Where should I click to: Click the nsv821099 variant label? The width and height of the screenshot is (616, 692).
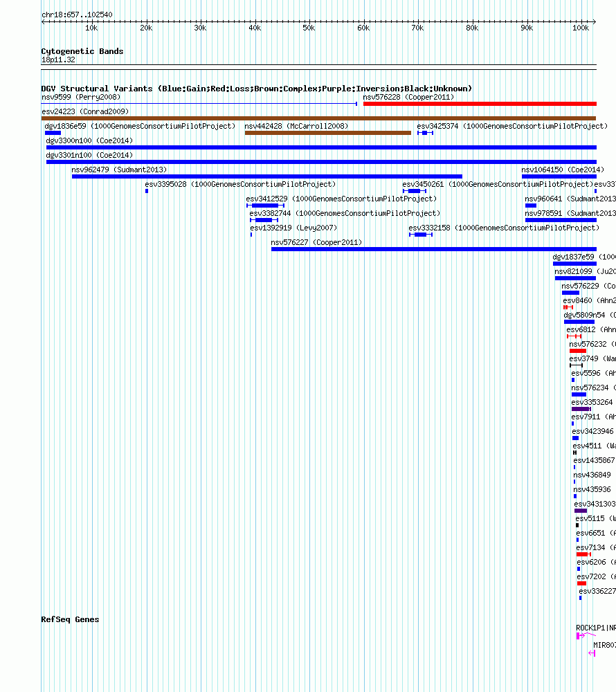[585, 272]
